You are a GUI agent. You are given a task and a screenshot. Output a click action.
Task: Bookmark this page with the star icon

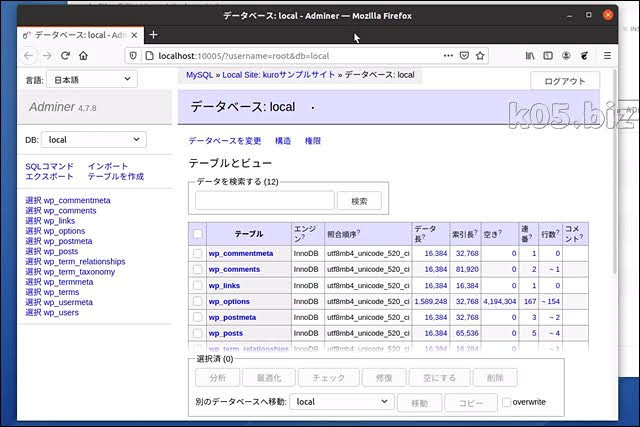click(480, 56)
